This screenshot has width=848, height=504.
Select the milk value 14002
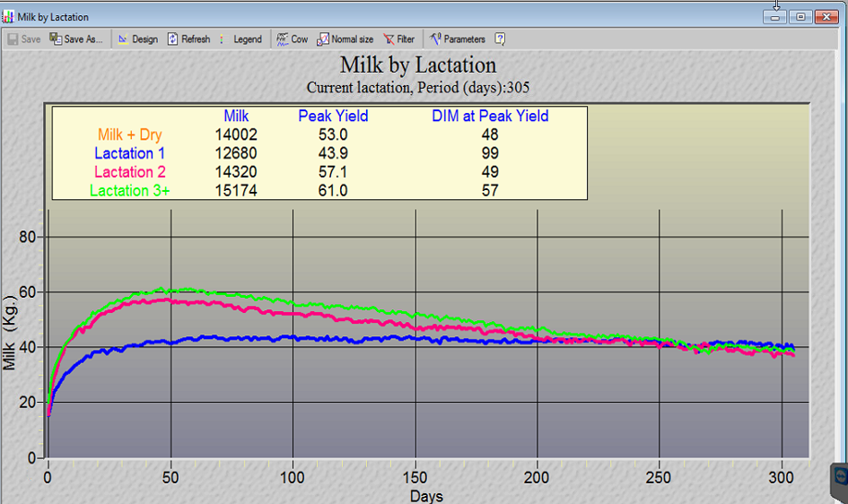pyautogui.click(x=236, y=135)
